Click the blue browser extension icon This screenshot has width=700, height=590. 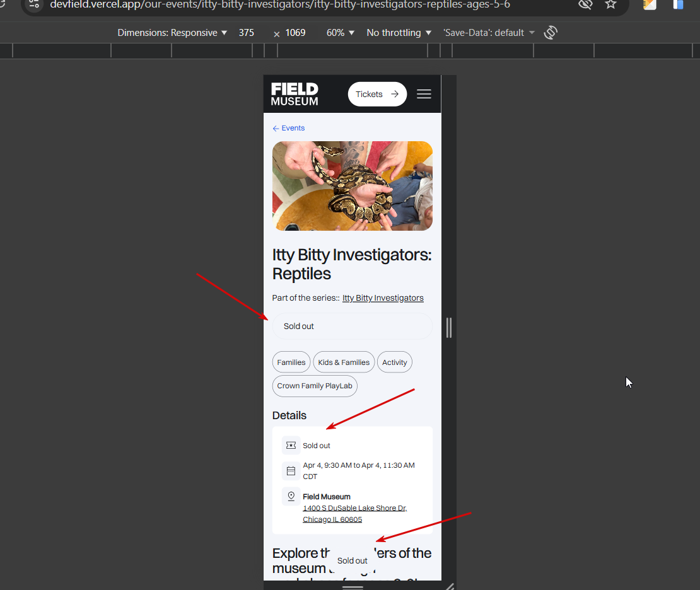(678, 4)
